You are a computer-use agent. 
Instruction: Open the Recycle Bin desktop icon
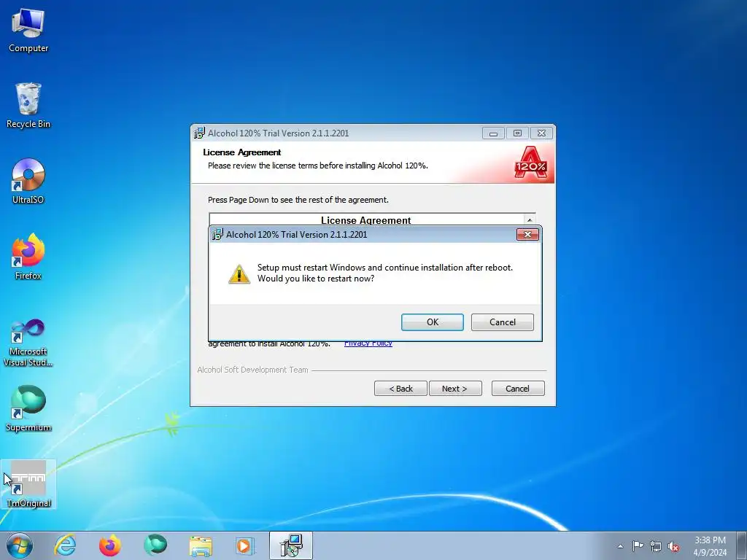[28, 106]
